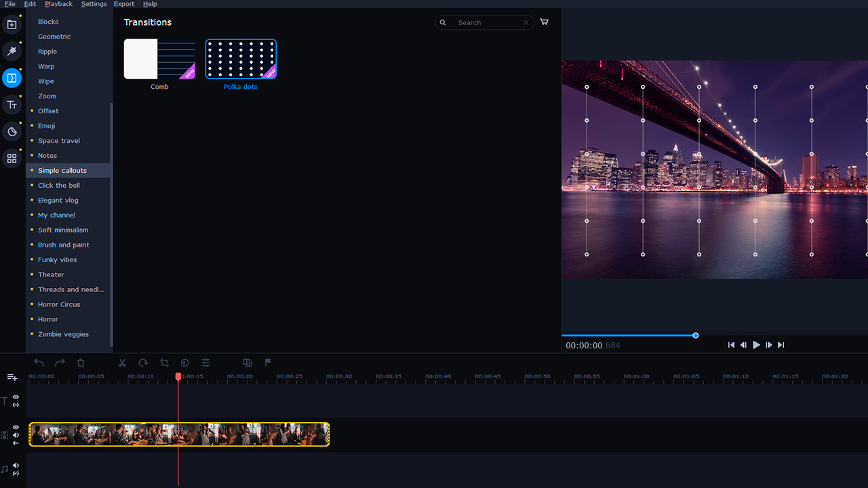The width and height of the screenshot is (868, 488).
Task: Expand the Geometric transitions category
Action: point(54,36)
